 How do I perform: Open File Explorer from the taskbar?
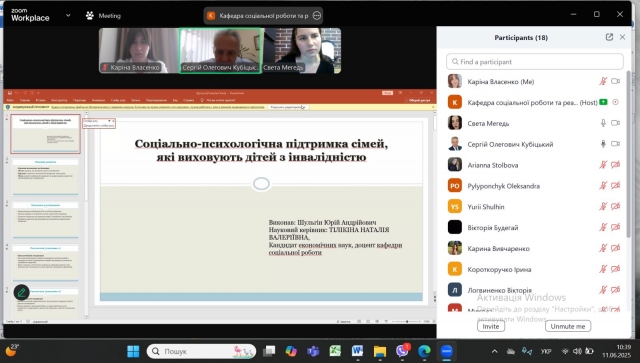[380, 351]
